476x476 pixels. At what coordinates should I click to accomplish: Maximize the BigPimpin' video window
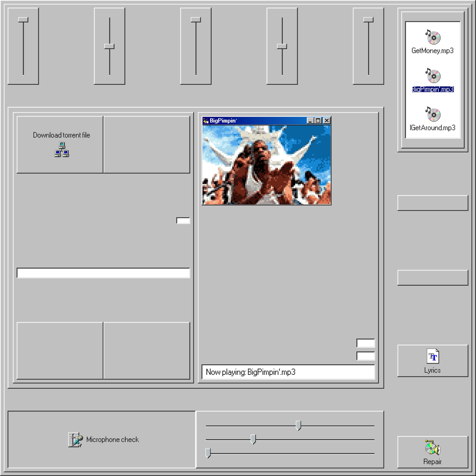[318, 121]
